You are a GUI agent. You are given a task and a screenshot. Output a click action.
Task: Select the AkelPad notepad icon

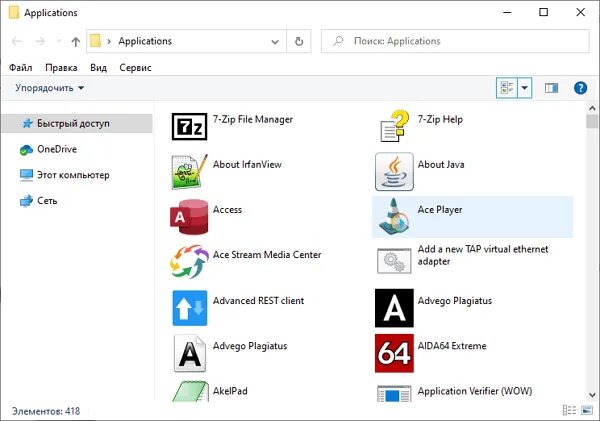(190, 391)
